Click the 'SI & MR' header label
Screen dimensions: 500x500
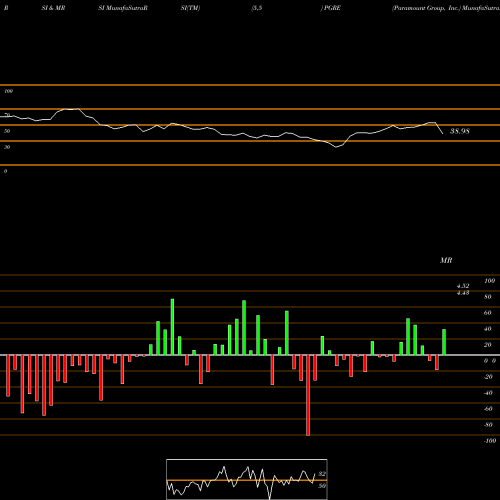pos(53,8)
